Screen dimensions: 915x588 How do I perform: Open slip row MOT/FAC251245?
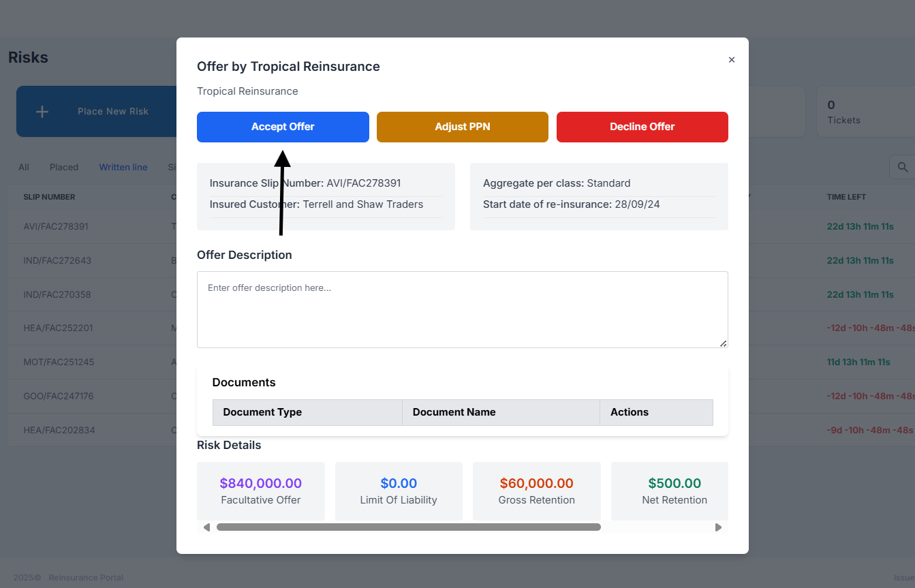tap(59, 362)
